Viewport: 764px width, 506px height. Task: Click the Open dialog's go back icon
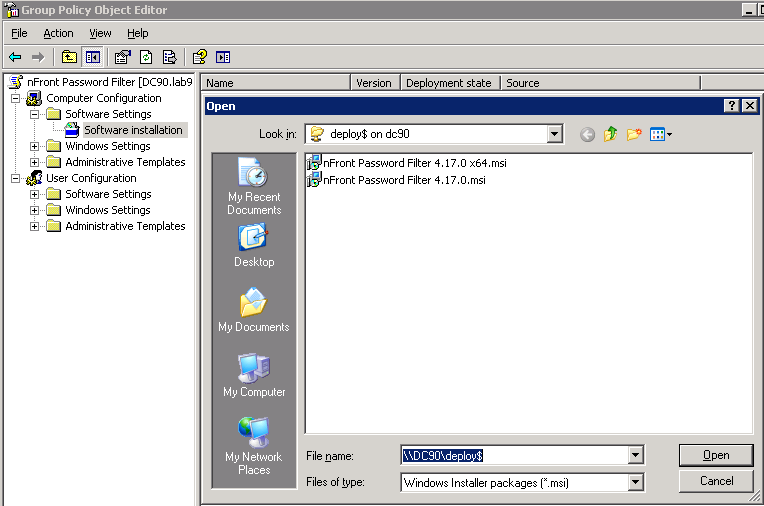tap(588, 135)
